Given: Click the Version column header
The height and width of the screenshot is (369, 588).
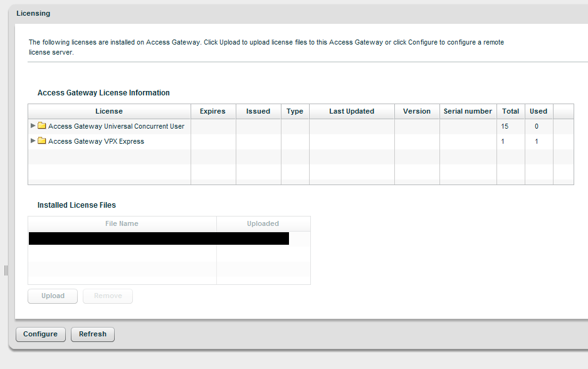Looking at the screenshot, I should pyautogui.click(x=417, y=112).
